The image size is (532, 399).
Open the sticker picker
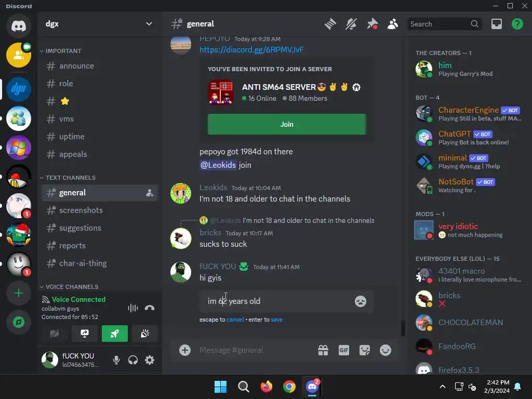(x=365, y=350)
